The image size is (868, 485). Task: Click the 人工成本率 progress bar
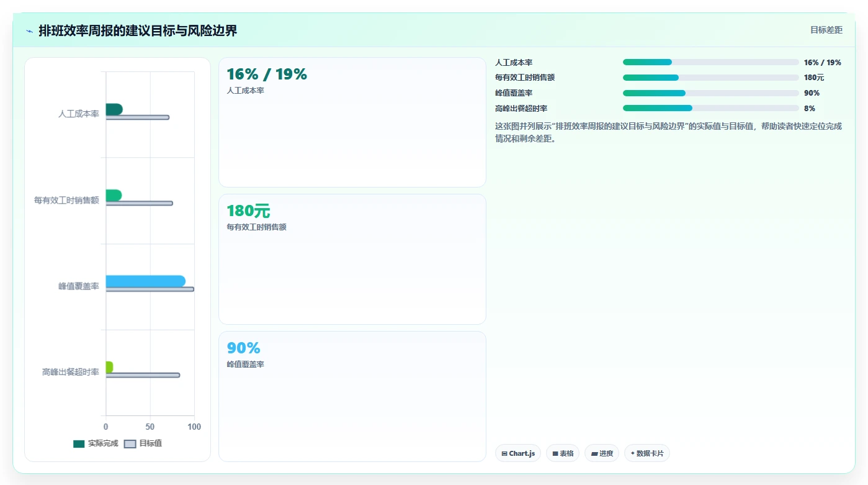pyautogui.click(x=710, y=62)
